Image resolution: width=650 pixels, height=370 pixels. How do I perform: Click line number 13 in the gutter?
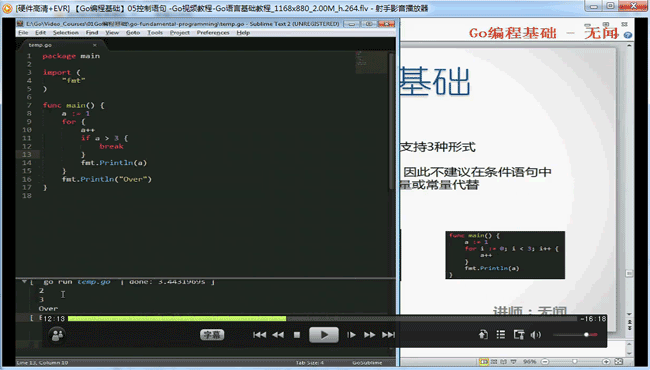(x=27, y=154)
